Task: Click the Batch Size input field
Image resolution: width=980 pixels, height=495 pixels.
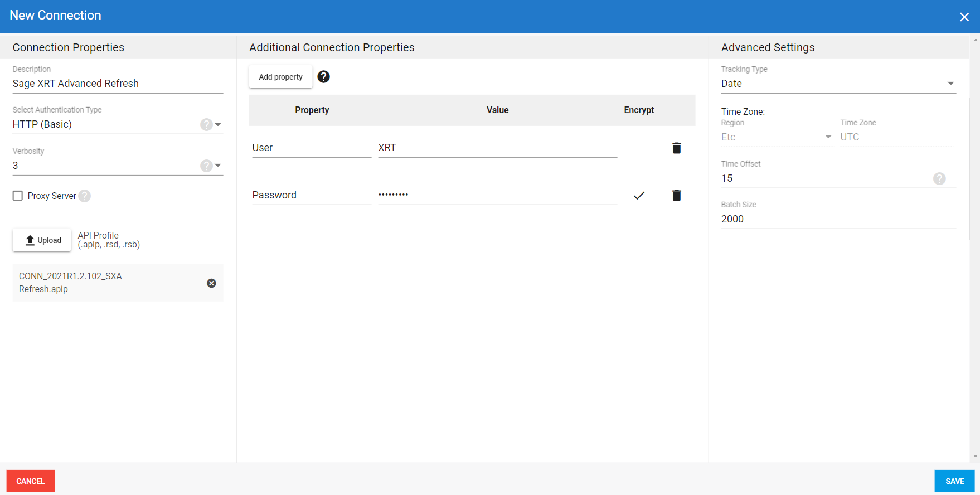Action: (x=838, y=219)
